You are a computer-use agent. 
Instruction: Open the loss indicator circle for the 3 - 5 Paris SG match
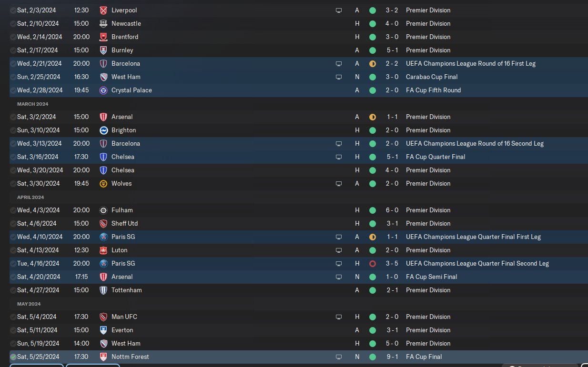[372, 263]
